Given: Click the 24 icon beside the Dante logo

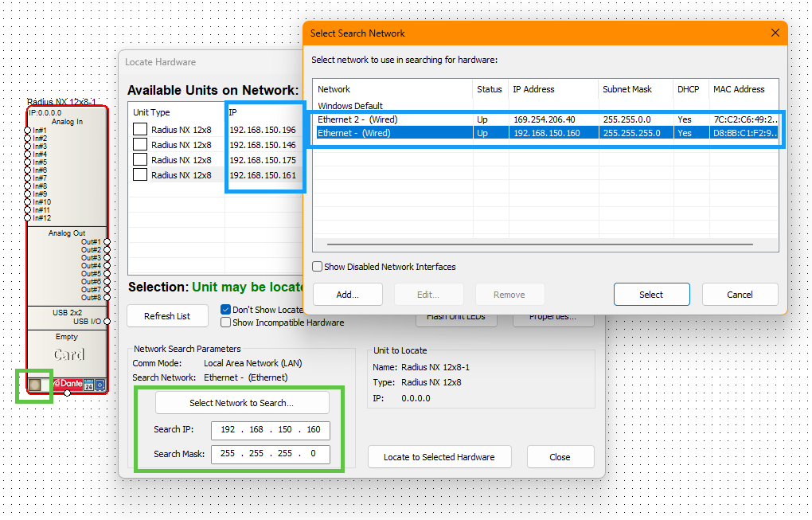Looking at the screenshot, I should 89,385.
